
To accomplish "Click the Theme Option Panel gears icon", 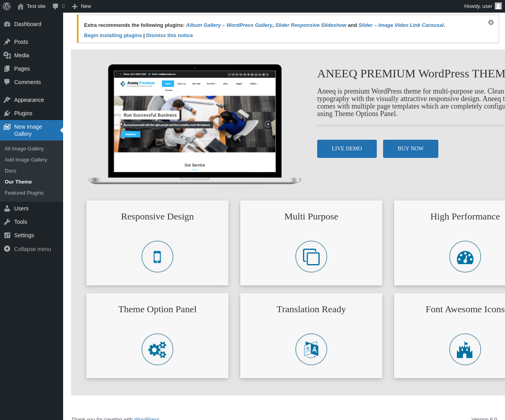I will coord(157,349).
